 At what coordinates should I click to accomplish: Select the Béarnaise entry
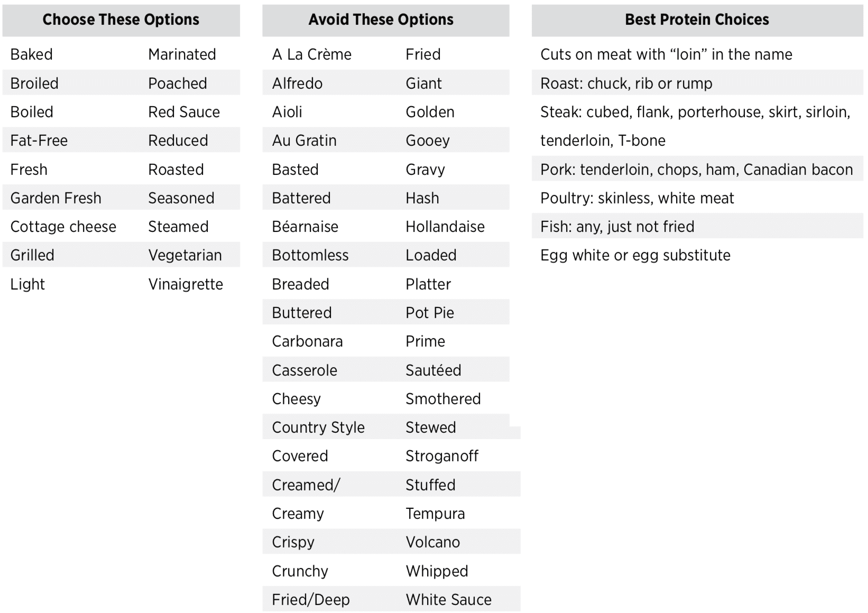pos(305,227)
